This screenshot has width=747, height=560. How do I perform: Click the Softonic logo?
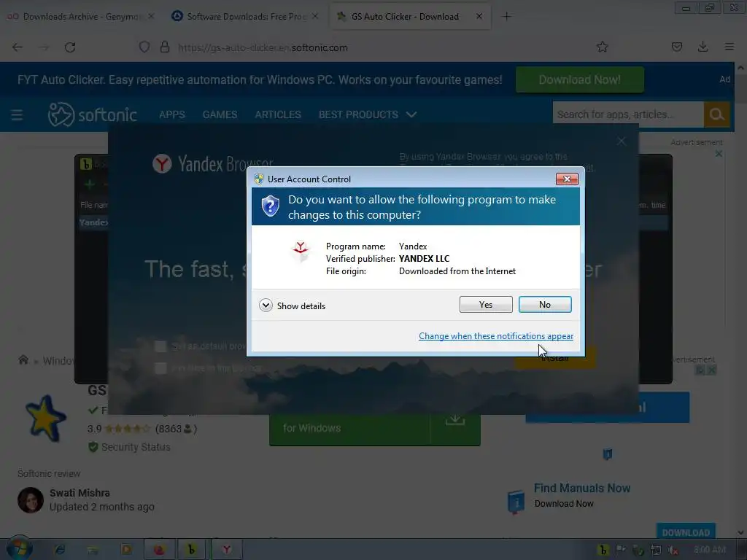pyautogui.click(x=93, y=114)
